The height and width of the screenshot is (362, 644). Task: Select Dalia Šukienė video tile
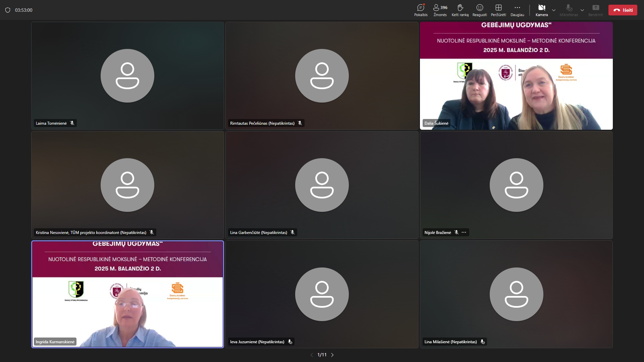click(x=516, y=76)
